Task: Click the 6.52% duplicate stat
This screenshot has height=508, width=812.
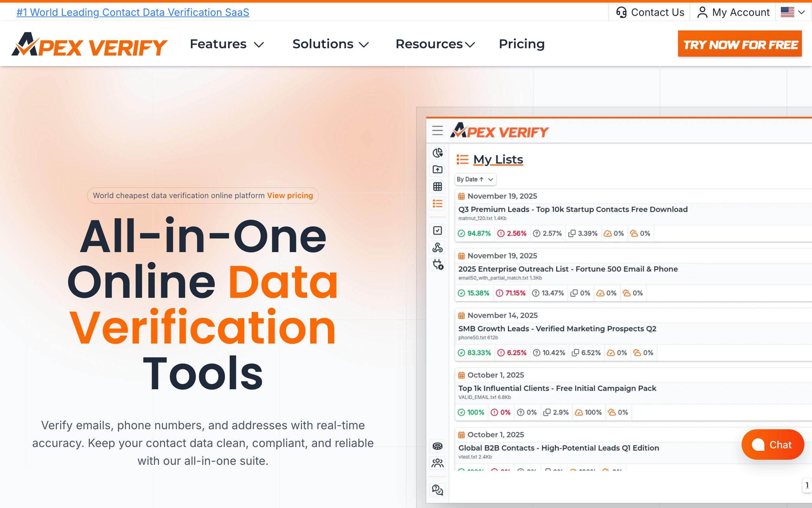Action: click(x=586, y=353)
